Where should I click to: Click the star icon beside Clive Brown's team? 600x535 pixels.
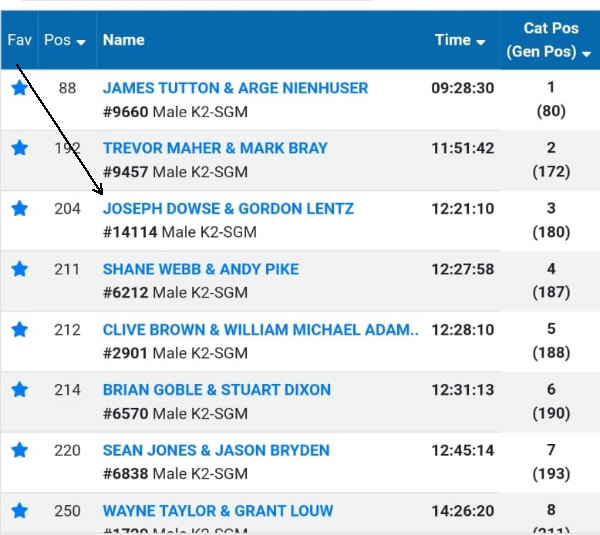tap(19, 330)
